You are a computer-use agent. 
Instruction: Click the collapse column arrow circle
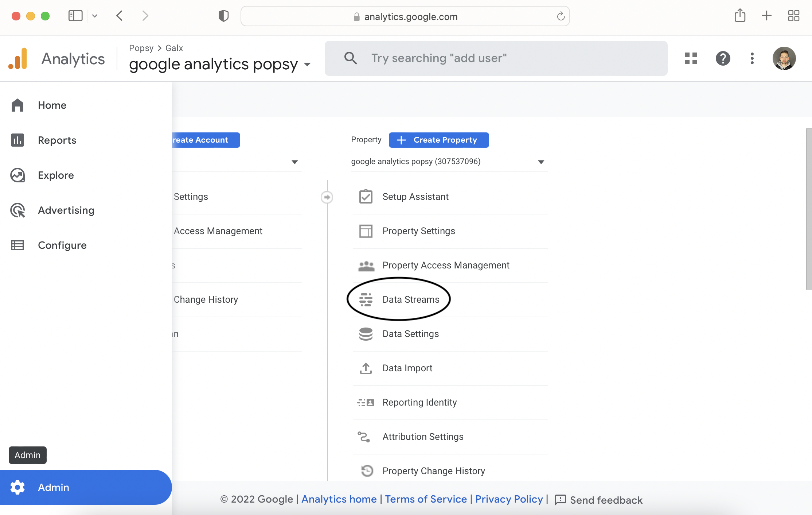click(327, 197)
